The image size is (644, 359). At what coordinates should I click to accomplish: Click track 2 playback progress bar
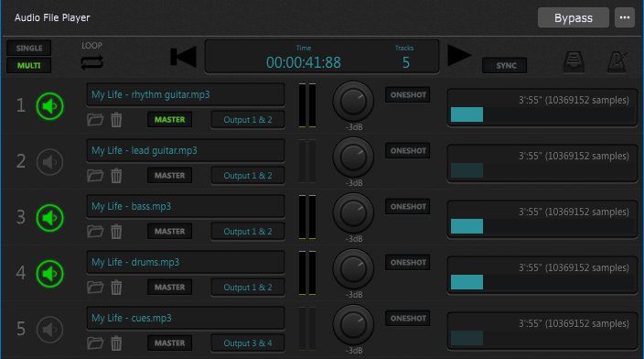[542, 170]
